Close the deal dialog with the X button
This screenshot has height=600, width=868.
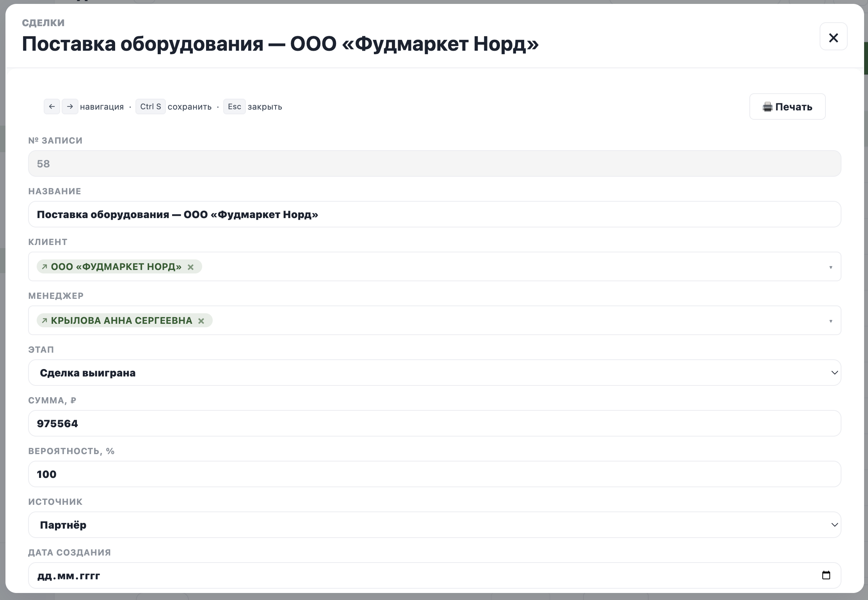(x=833, y=37)
